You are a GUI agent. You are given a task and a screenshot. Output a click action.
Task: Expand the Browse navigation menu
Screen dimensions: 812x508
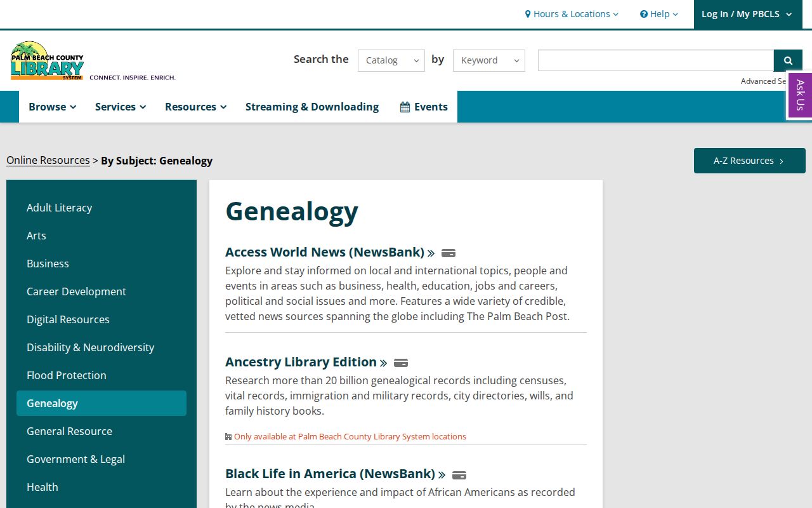tap(53, 107)
